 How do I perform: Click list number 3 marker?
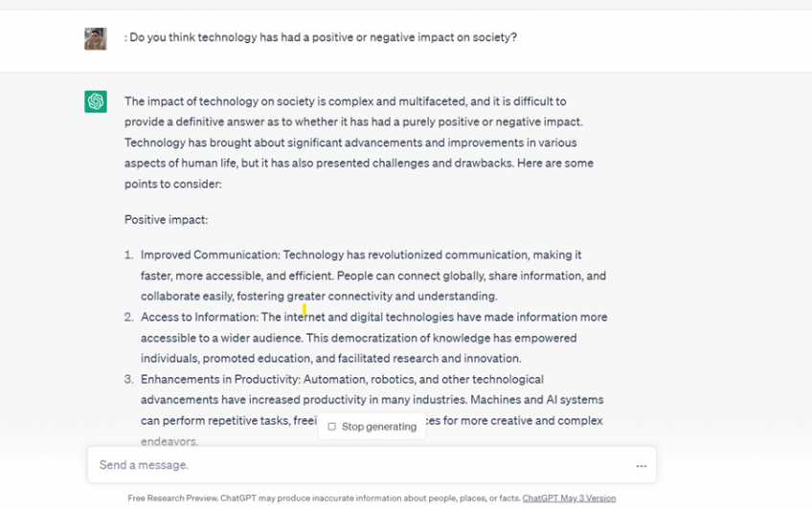[128, 380]
